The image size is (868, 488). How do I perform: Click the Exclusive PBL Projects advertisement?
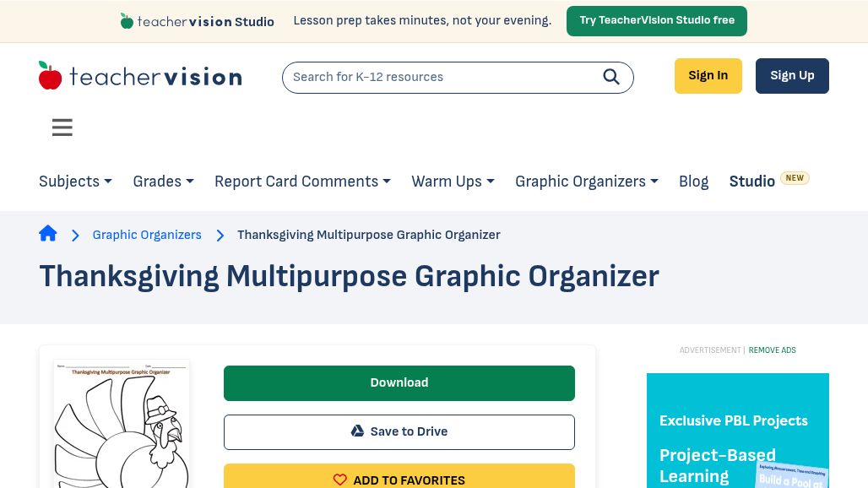pyautogui.click(x=738, y=431)
